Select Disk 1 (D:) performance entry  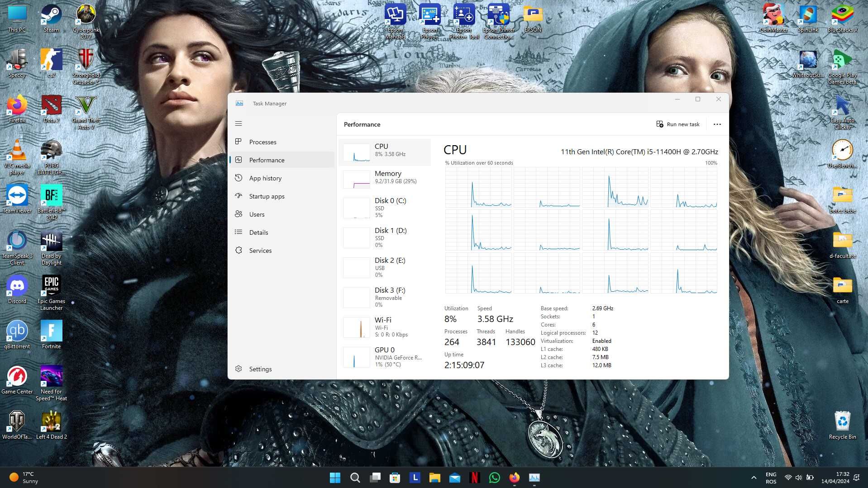385,237
